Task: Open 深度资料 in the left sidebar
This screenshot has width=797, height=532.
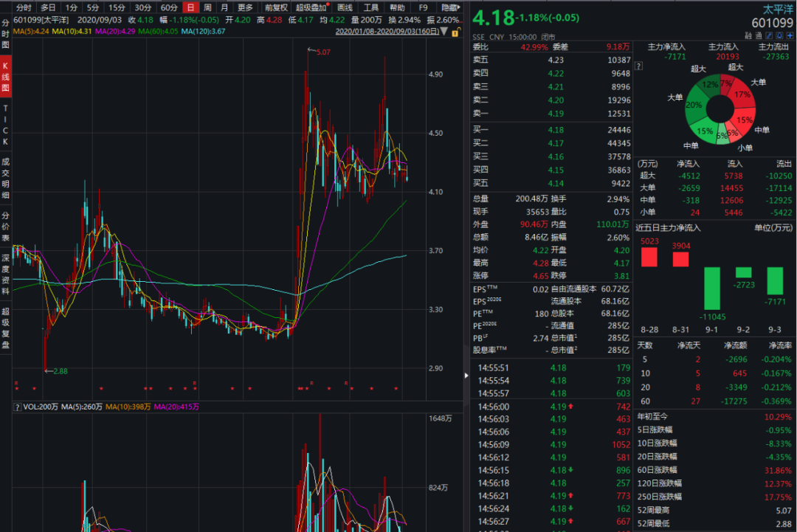Action: coord(6,274)
